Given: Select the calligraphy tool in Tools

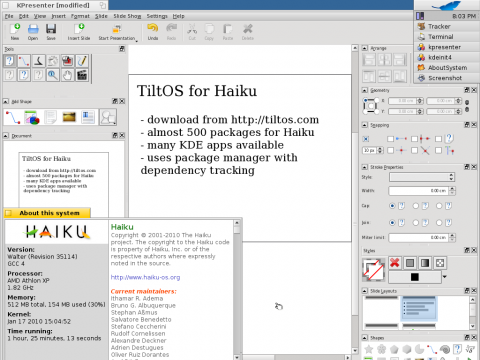Looking at the screenshot, I should pyautogui.click(x=38, y=61).
